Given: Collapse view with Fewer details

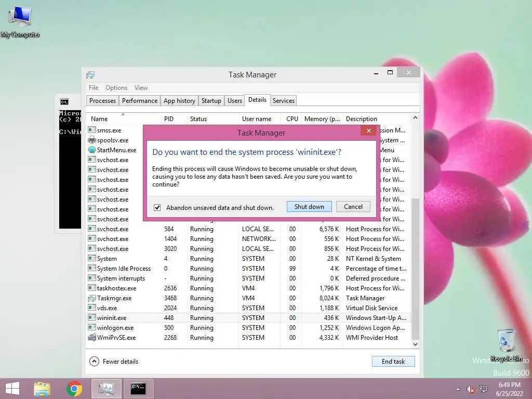Looking at the screenshot, I should [x=114, y=362].
